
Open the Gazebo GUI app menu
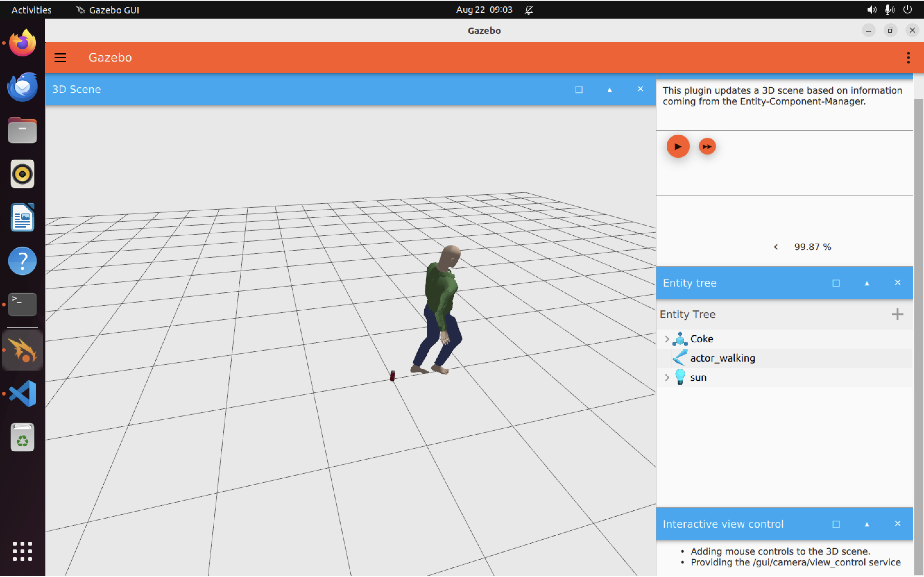108,10
